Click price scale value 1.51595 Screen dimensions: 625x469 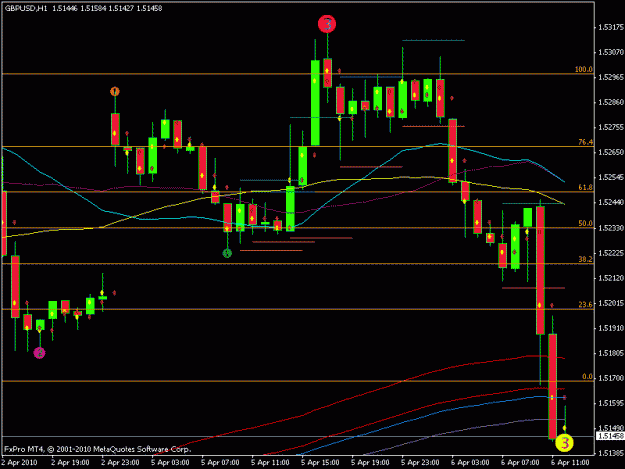611,403
